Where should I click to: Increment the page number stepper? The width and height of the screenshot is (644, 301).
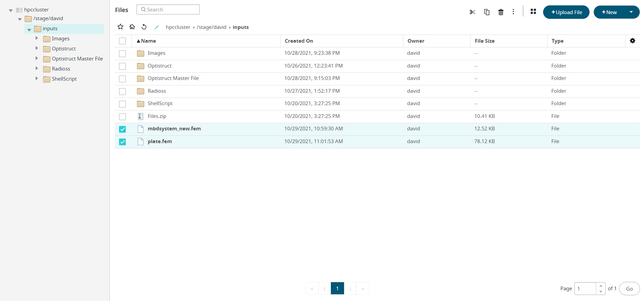coord(601,286)
